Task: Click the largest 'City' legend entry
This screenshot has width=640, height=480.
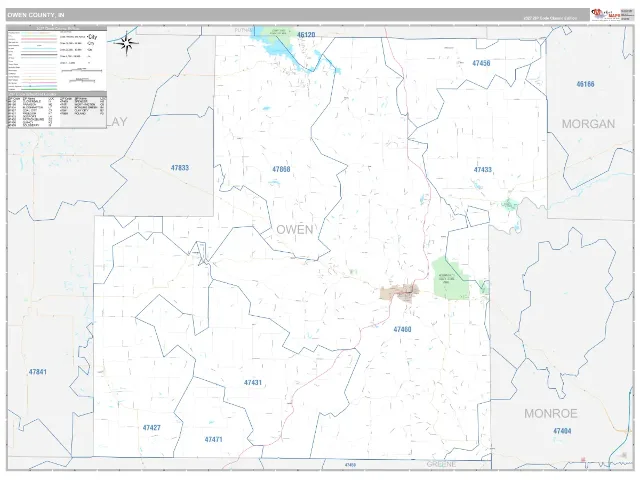Action: [x=92, y=37]
